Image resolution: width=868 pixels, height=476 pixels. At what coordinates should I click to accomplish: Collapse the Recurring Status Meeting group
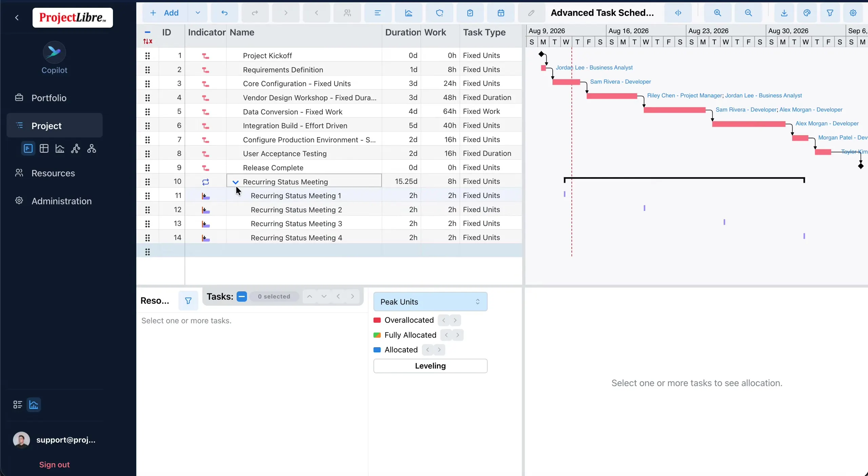point(235,182)
